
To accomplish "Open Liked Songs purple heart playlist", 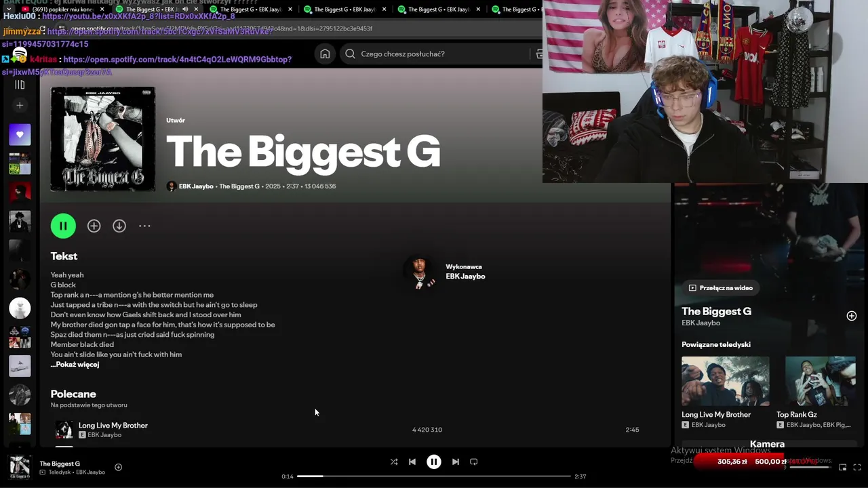I will (20, 134).
